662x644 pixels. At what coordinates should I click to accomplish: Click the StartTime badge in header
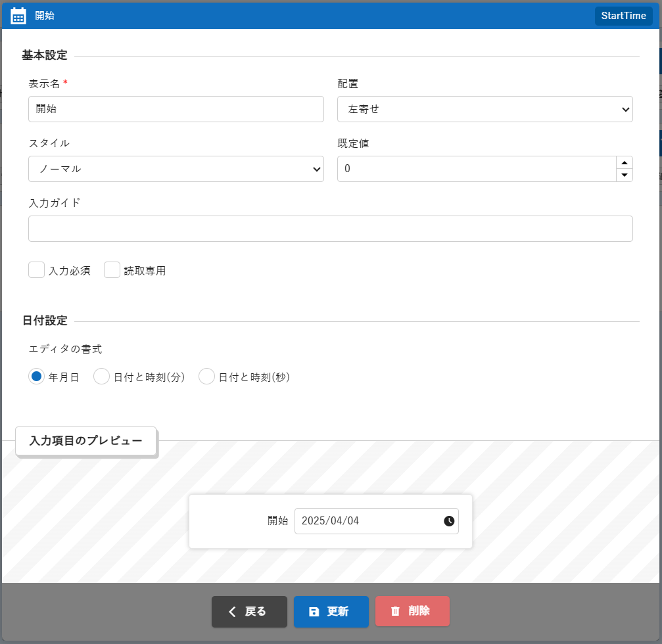(623, 16)
